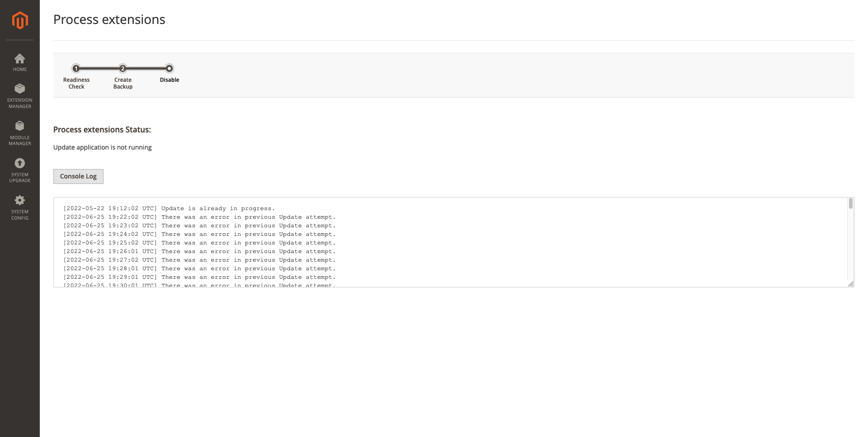Select the Home icon in sidebar
Viewport: 868px width, 437px height.
(x=19, y=59)
